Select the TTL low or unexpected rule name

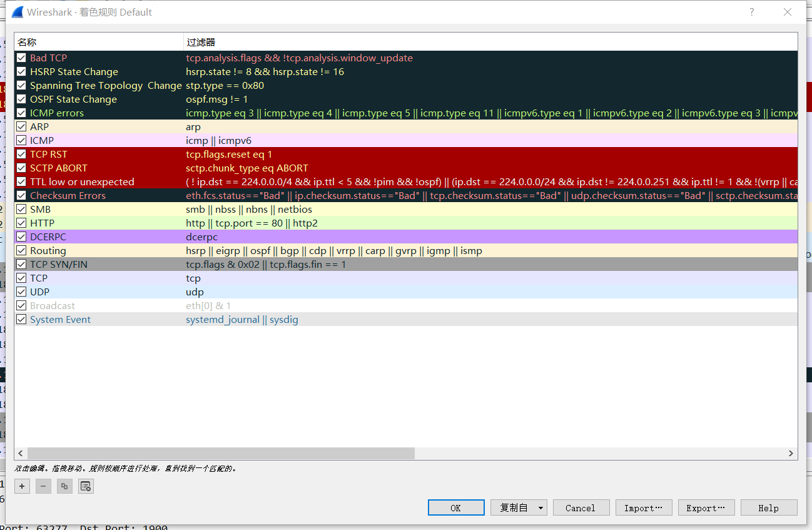click(x=82, y=181)
